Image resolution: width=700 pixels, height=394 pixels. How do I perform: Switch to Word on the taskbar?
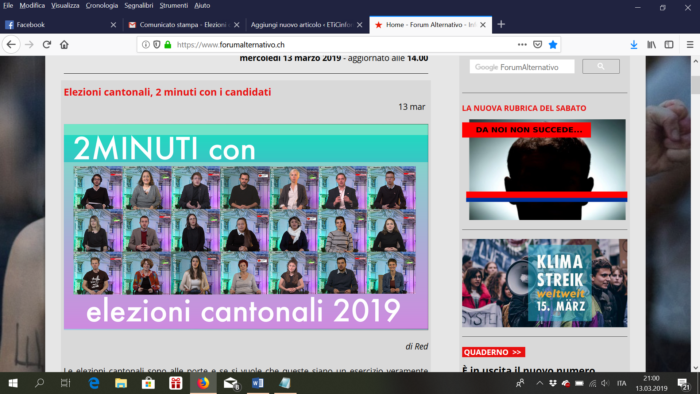(258, 383)
